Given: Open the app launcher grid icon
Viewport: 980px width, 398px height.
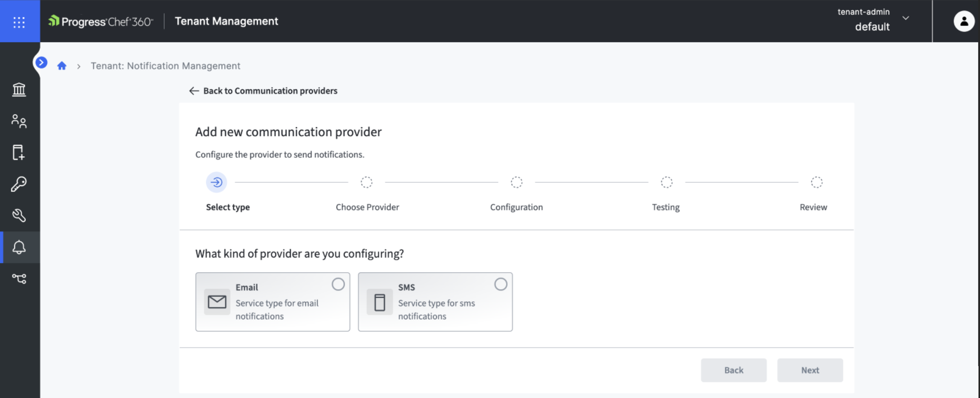Looking at the screenshot, I should click(x=20, y=22).
